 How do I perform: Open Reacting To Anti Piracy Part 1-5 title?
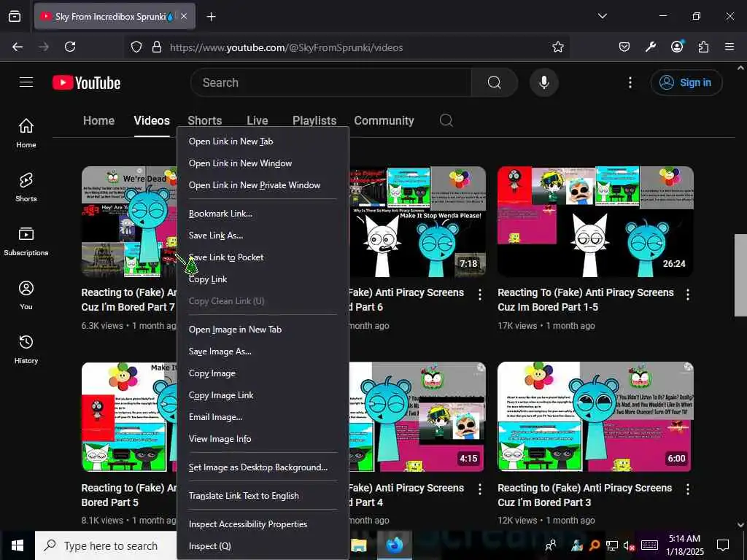586,300
